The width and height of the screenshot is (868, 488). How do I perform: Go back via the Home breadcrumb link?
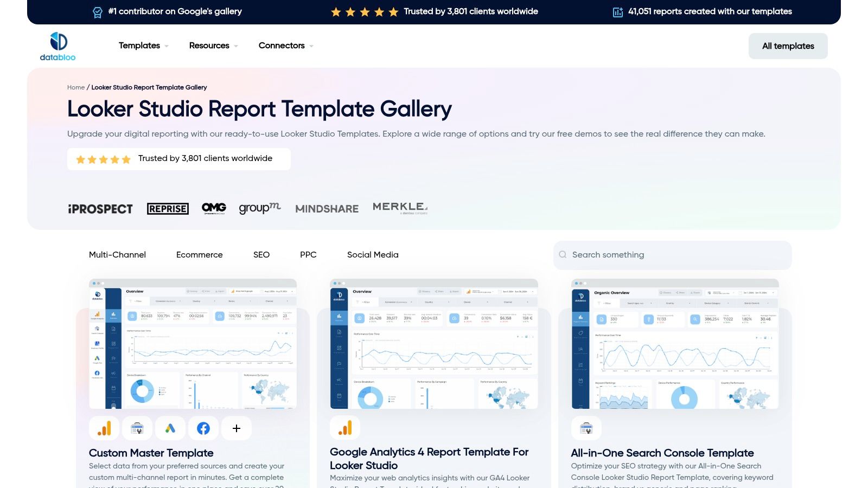pos(75,87)
